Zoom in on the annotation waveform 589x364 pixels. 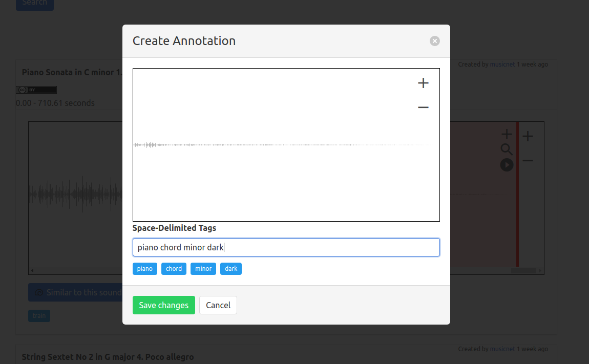coord(424,83)
